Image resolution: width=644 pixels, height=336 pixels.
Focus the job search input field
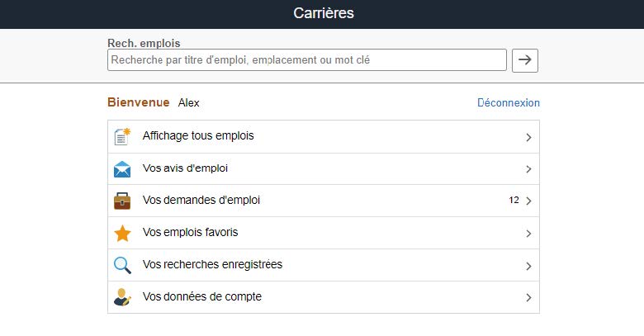click(x=306, y=60)
